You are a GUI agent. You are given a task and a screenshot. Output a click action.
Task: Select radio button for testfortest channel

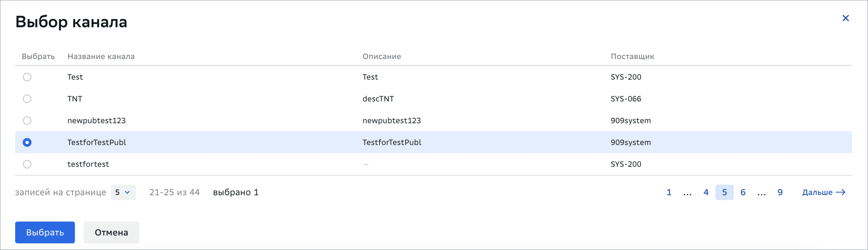coord(27,164)
